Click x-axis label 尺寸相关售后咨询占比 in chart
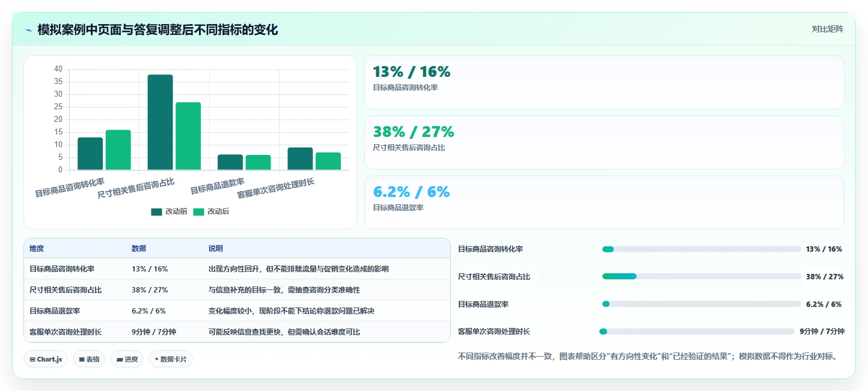Image resolution: width=868 pixels, height=391 pixels. [136, 188]
